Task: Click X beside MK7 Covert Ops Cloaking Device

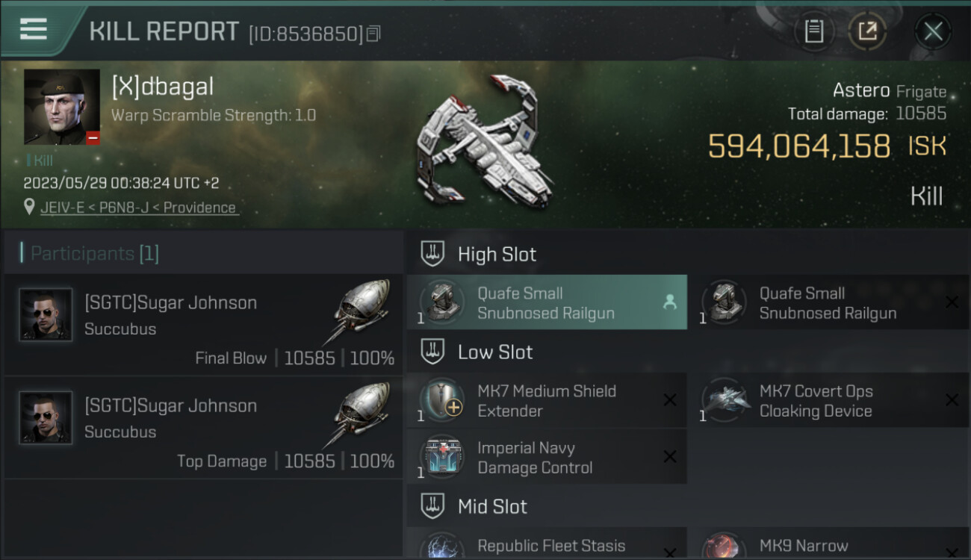Action: coord(952,400)
